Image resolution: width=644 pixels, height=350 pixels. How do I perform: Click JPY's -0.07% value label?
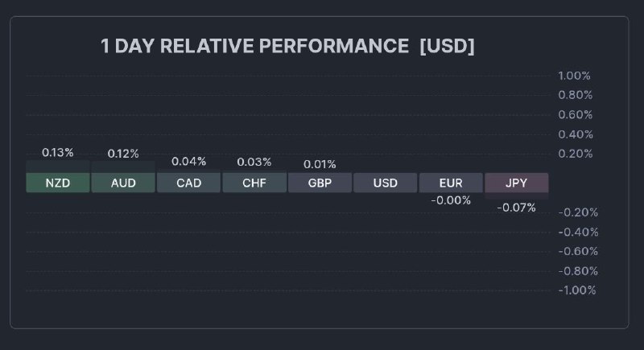point(516,208)
